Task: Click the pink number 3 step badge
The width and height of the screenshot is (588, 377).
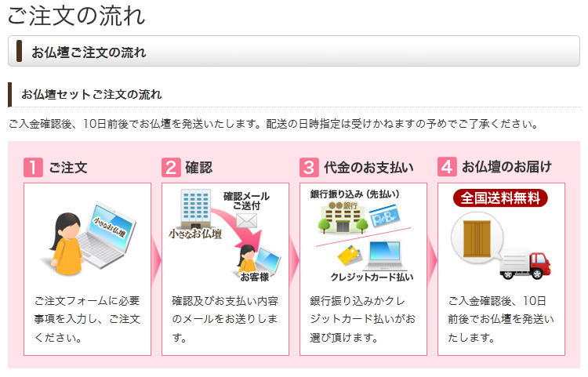Action: pos(310,167)
